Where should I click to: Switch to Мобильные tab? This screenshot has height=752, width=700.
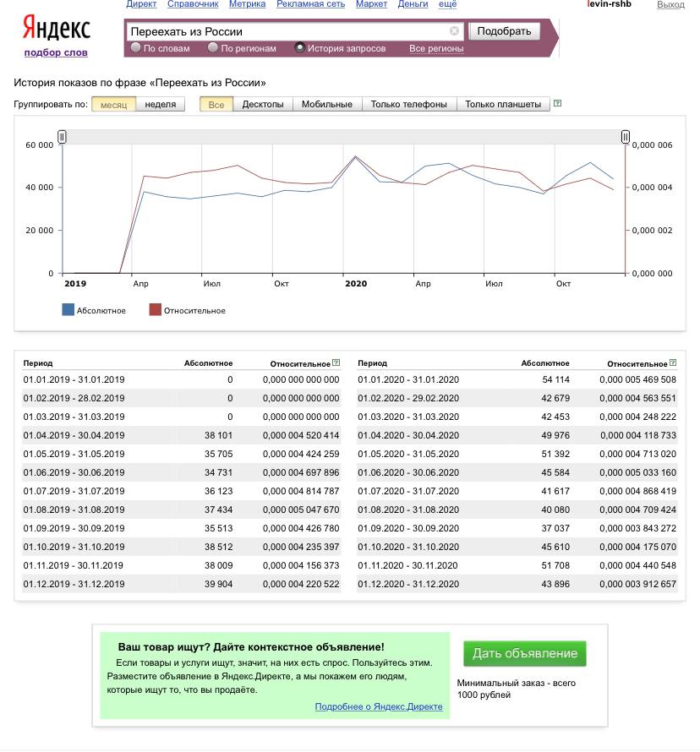pos(326,104)
